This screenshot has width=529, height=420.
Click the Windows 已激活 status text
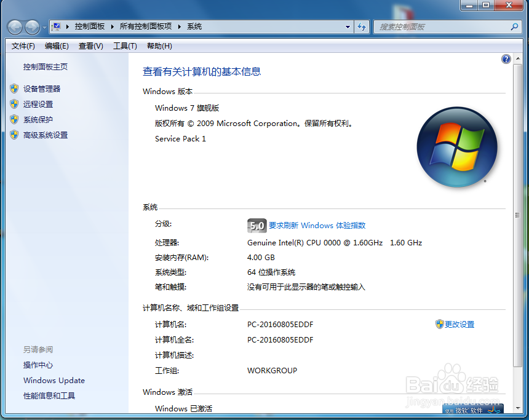(x=183, y=408)
